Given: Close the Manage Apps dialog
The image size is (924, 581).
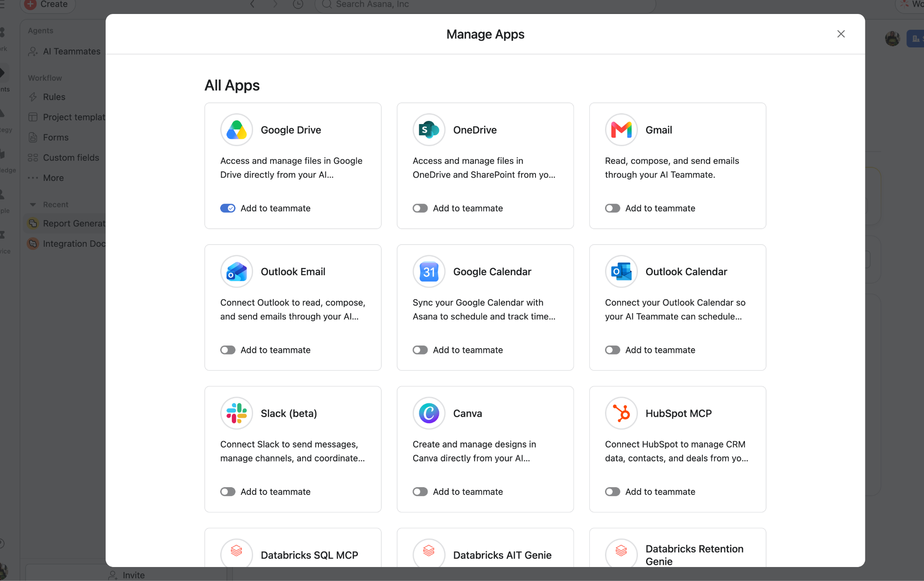Looking at the screenshot, I should click(841, 34).
